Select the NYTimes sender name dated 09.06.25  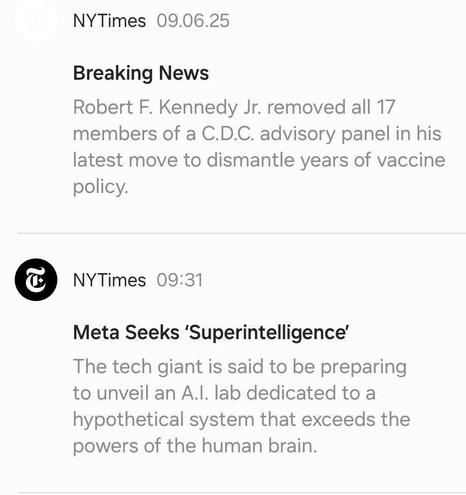109,21
